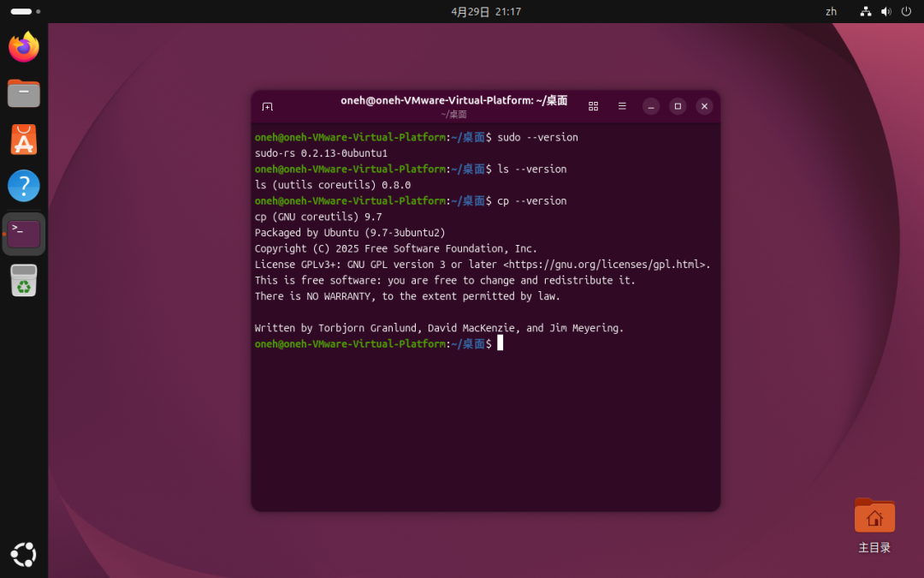Maximize the terminal window

coord(678,106)
